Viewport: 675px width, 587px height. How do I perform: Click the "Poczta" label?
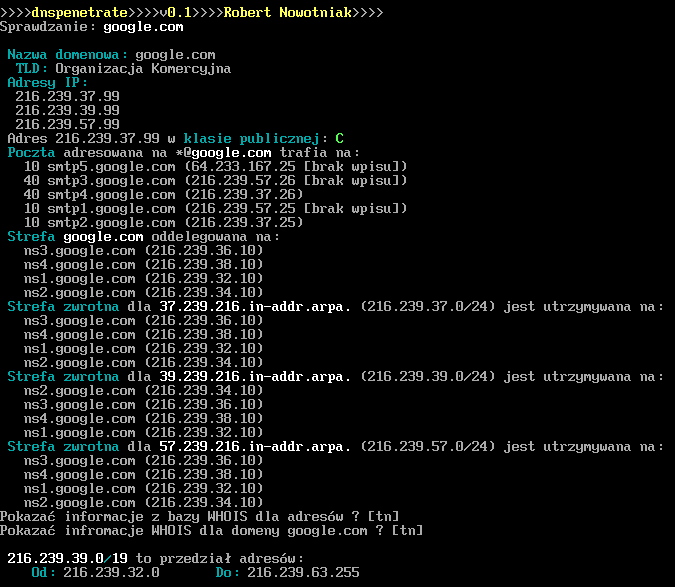tap(31, 152)
